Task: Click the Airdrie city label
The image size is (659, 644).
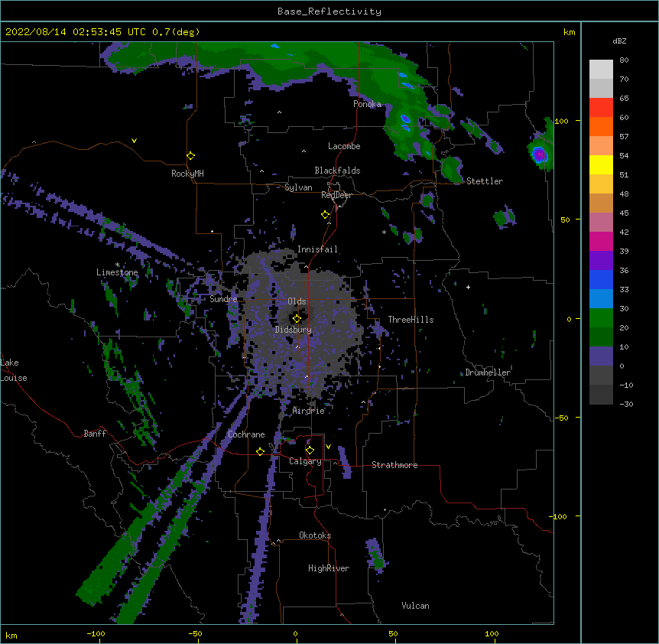Action: coord(309,411)
